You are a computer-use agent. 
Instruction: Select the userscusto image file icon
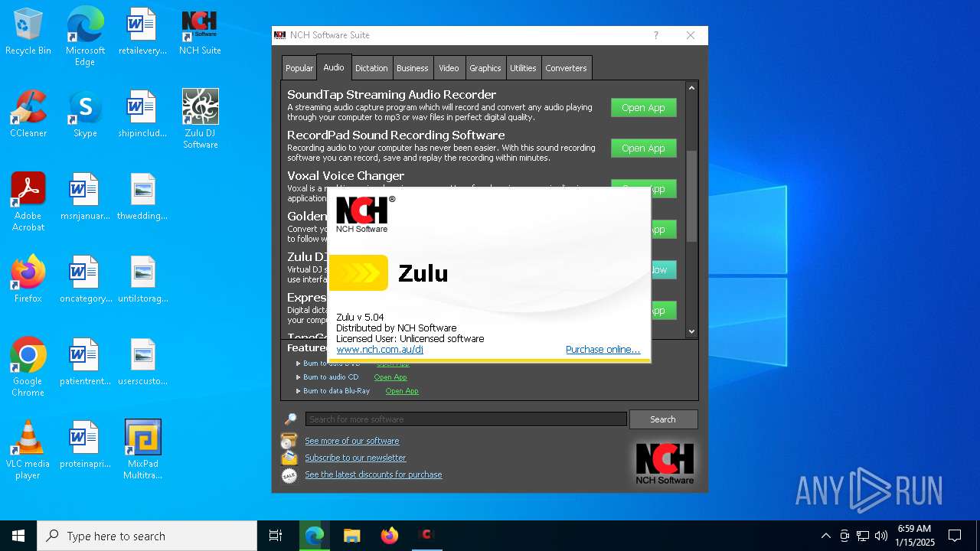(x=142, y=362)
